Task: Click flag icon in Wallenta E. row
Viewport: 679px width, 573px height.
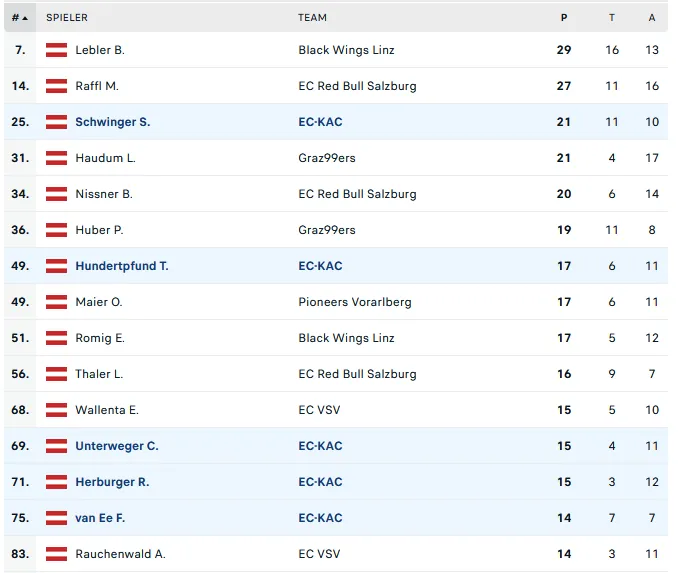Action: [56, 410]
